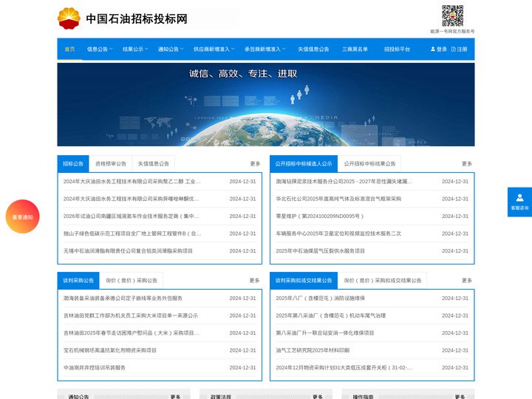The width and height of the screenshot is (532, 399).
Task: Open 失信信息公告 in the navigation bar
Action: (313, 50)
